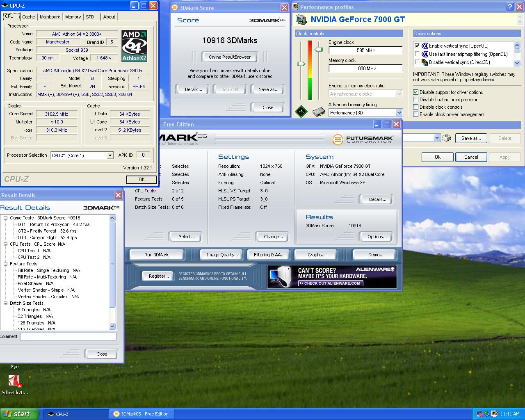This screenshot has width=525, height=420.
Task: Open the Advanced memory timing dropdown
Action: tap(399, 113)
